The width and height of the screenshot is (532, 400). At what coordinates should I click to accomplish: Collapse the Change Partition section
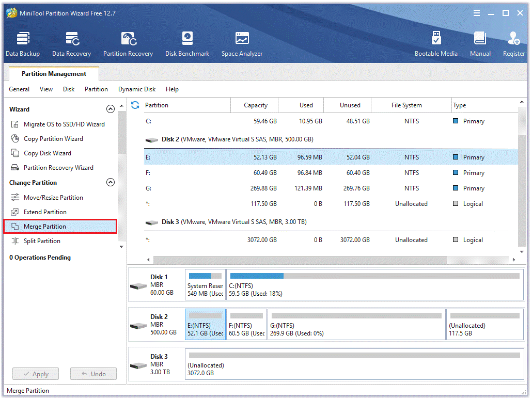tap(110, 183)
